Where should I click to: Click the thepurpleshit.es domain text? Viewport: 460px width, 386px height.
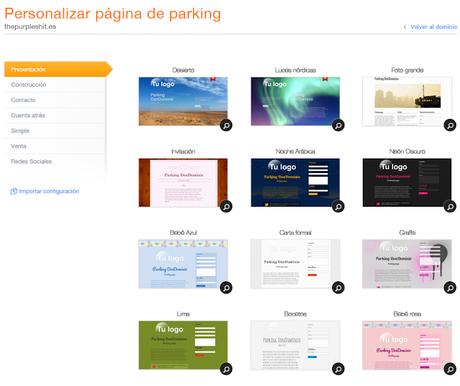(x=30, y=27)
